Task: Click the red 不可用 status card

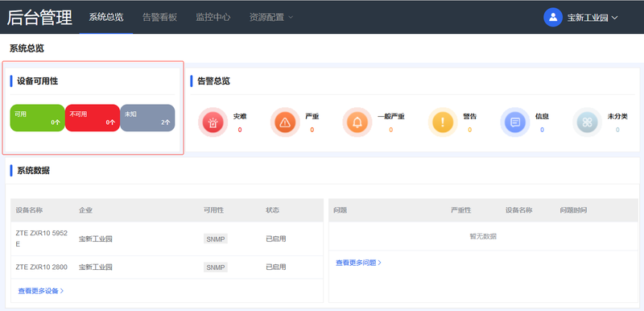Action: click(x=93, y=118)
